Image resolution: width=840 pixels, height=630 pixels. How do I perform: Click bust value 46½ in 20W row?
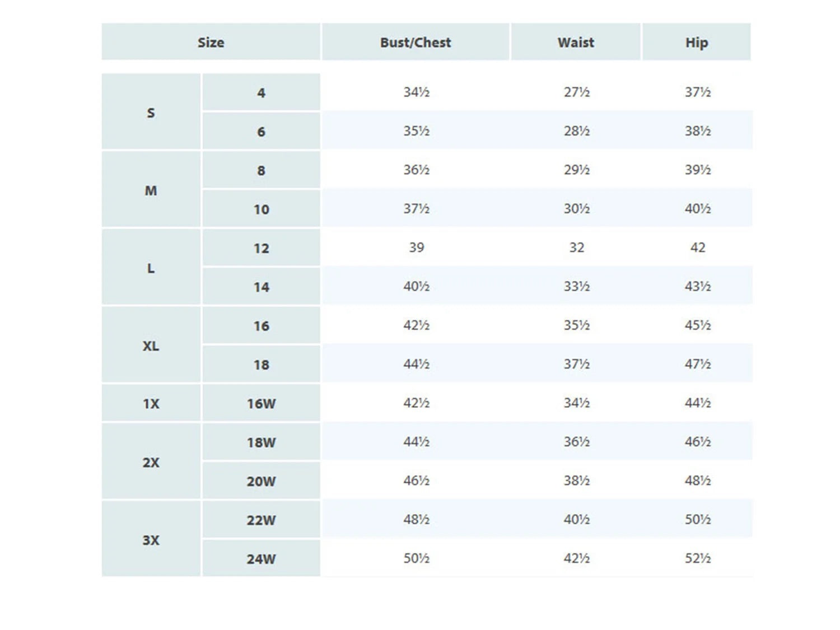click(417, 480)
